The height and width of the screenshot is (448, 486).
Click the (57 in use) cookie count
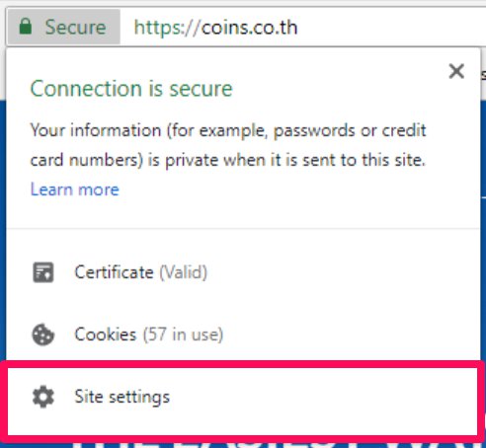(183, 335)
